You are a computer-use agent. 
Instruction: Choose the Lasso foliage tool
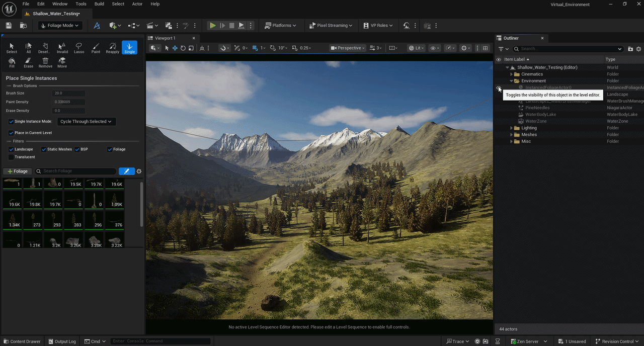(x=79, y=48)
